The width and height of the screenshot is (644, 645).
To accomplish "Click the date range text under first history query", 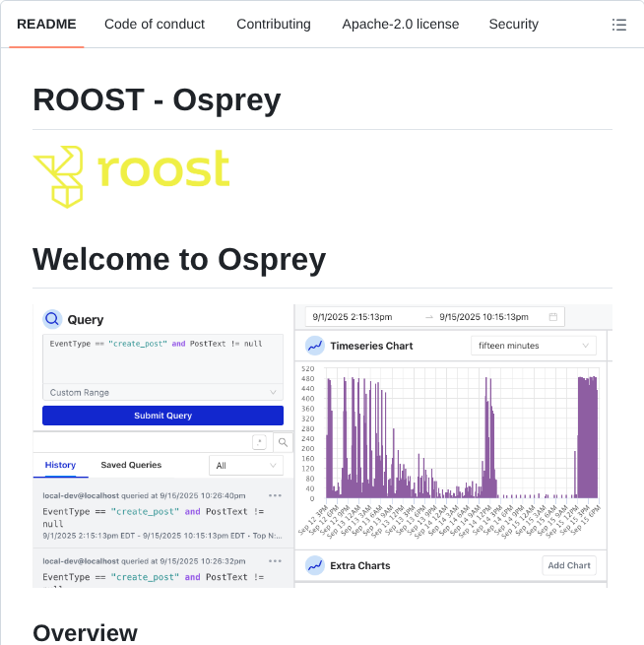I will click(x=162, y=536).
